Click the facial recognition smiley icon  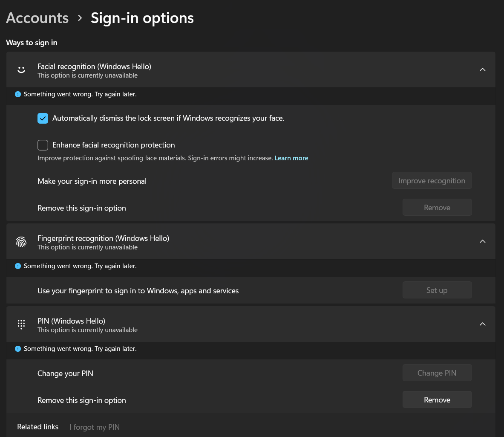[21, 70]
